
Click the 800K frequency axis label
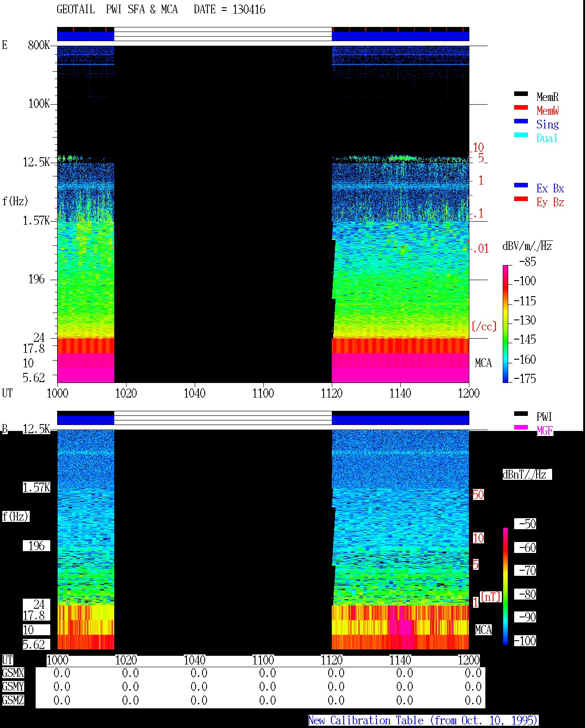pyautogui.click(x=39, y=45)
